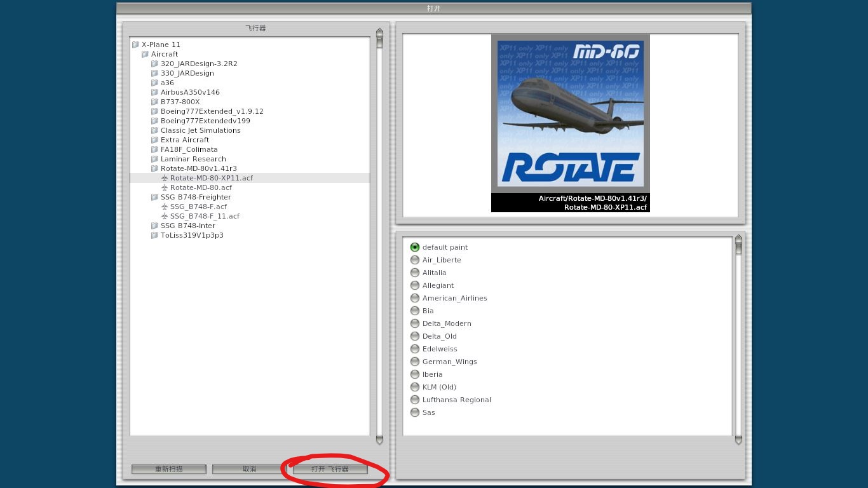Click down arrow of livery list scrollbar
This screenshot has width=868, height=488.
tap(738, 440)
